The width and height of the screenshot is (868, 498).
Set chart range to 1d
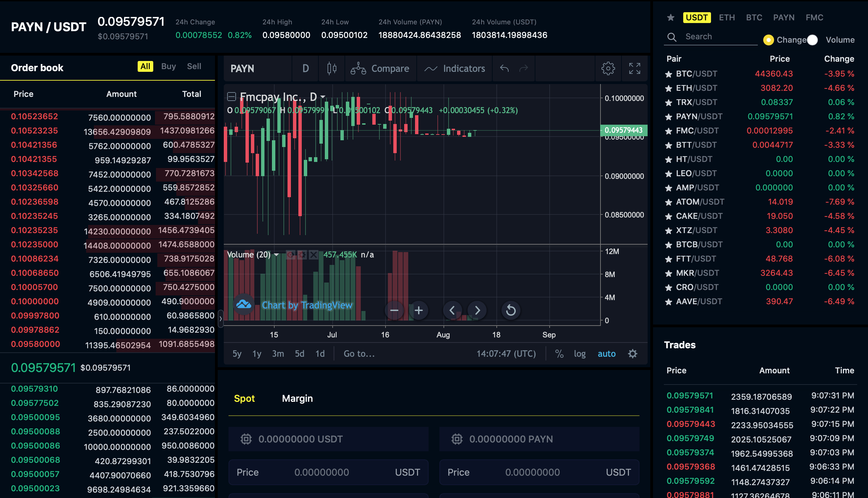320,354
